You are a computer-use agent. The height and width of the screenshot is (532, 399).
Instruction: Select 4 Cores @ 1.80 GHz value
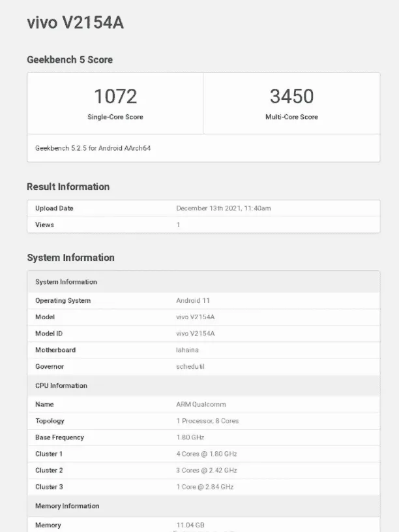(207, 454)
